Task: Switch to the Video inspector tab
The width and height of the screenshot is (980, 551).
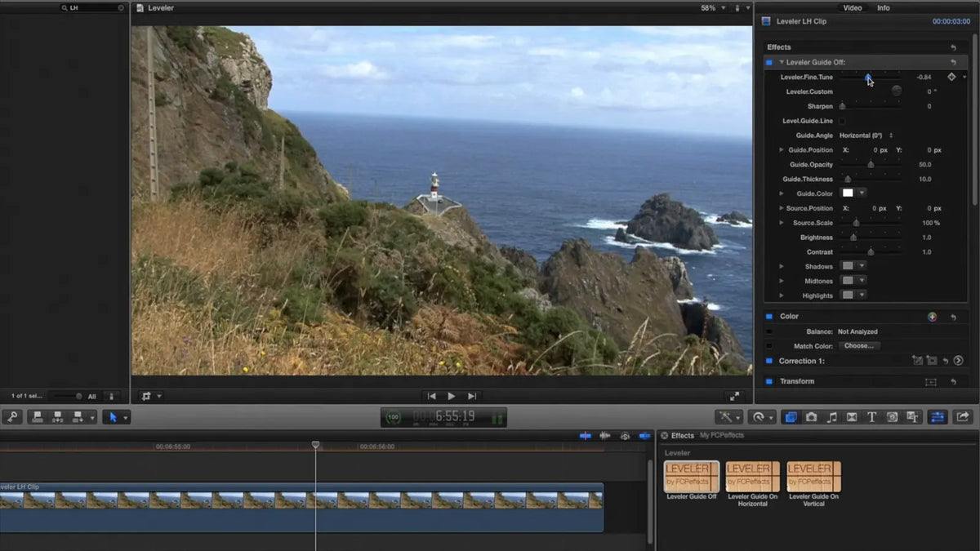Action: 852,7
